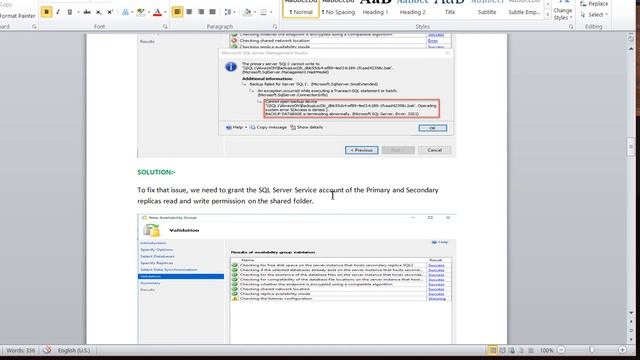Click scrollbar up arrow
This screenshot has width=640, height=360.
[631, 49]
